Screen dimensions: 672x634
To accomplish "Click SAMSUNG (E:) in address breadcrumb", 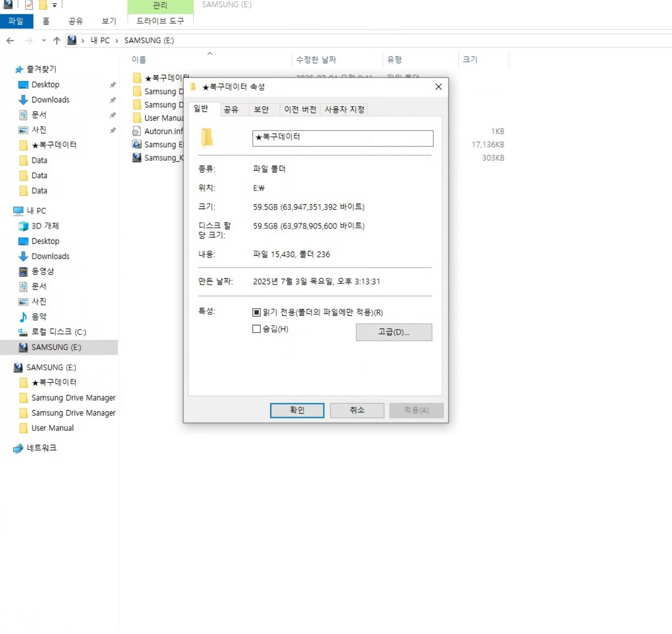I will pyautogui.click(x=149, y=40).
